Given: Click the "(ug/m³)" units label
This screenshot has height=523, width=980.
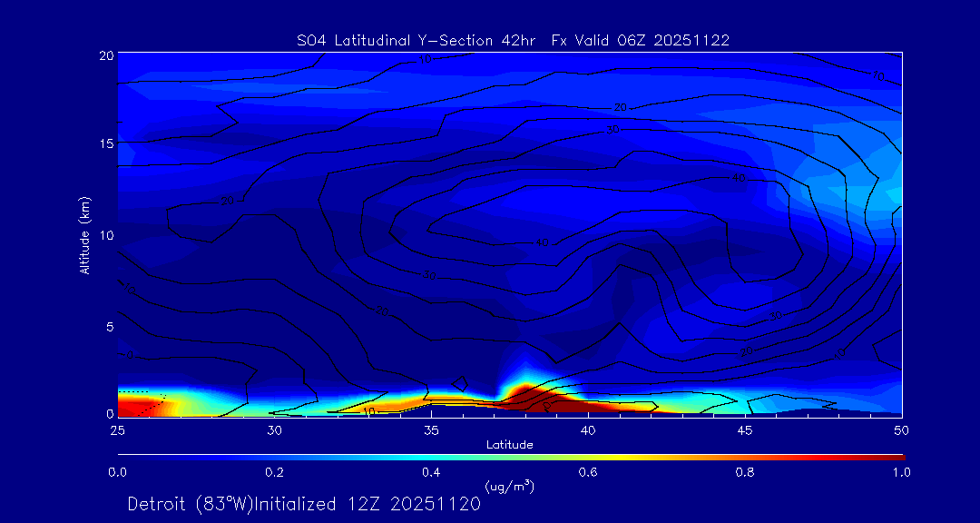Looking at the screenshot, I should point(510,486).
